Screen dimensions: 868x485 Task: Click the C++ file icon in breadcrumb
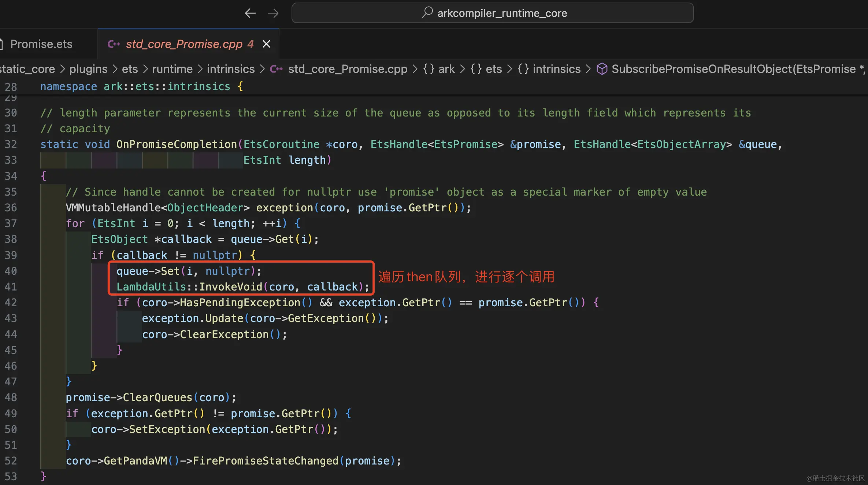tap(277, 69)
